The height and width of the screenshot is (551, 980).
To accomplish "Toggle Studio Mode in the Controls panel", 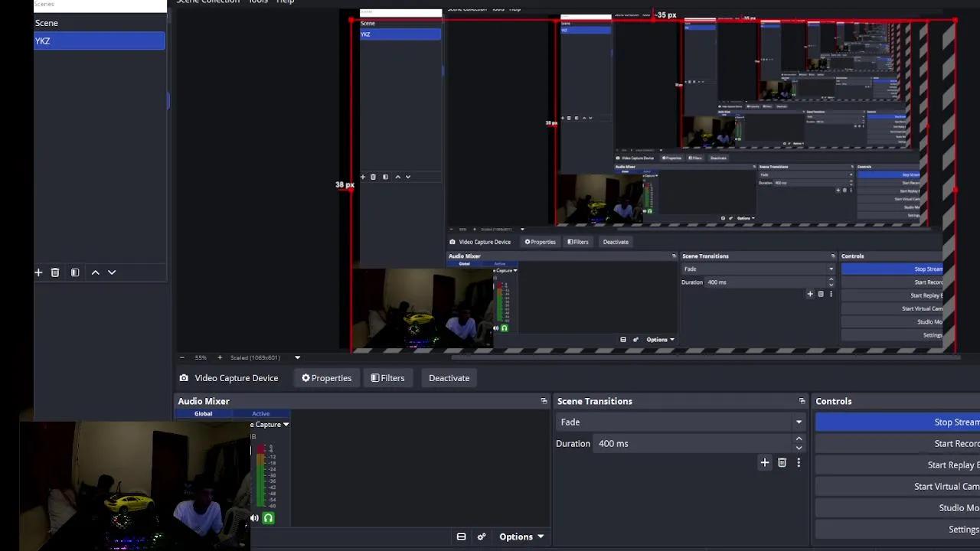I will [x=897, y=507].
